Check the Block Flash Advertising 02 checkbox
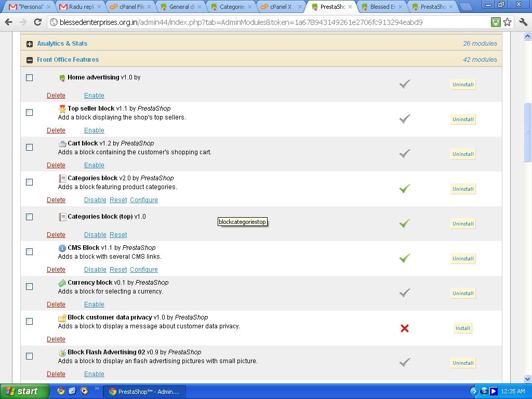 pyautogui.click(x=30, y=356)
